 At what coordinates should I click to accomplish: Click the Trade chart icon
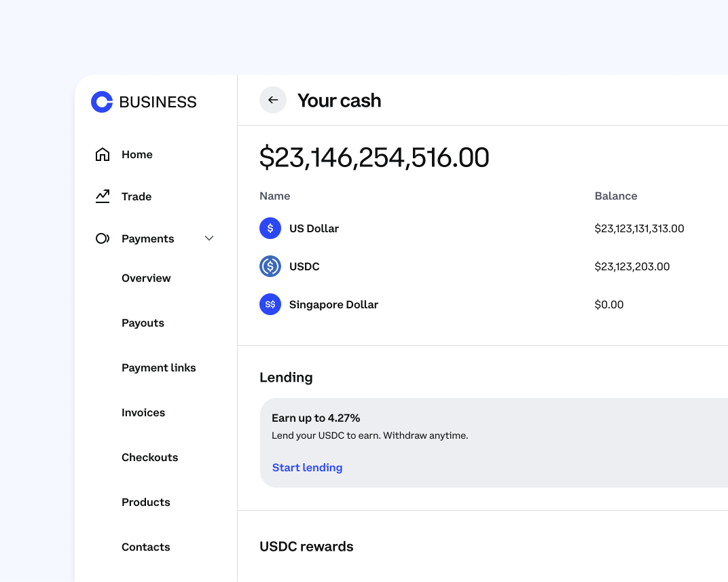click(x=103, y=196)
